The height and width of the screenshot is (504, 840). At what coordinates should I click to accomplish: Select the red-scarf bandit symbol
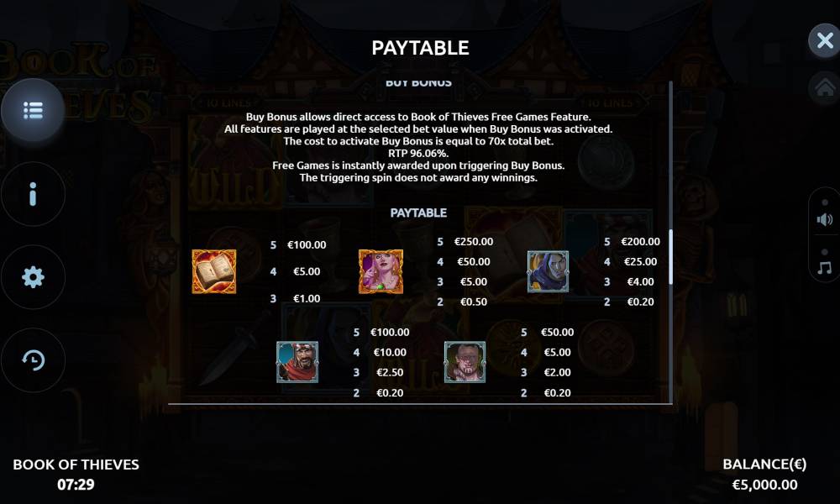297,362
